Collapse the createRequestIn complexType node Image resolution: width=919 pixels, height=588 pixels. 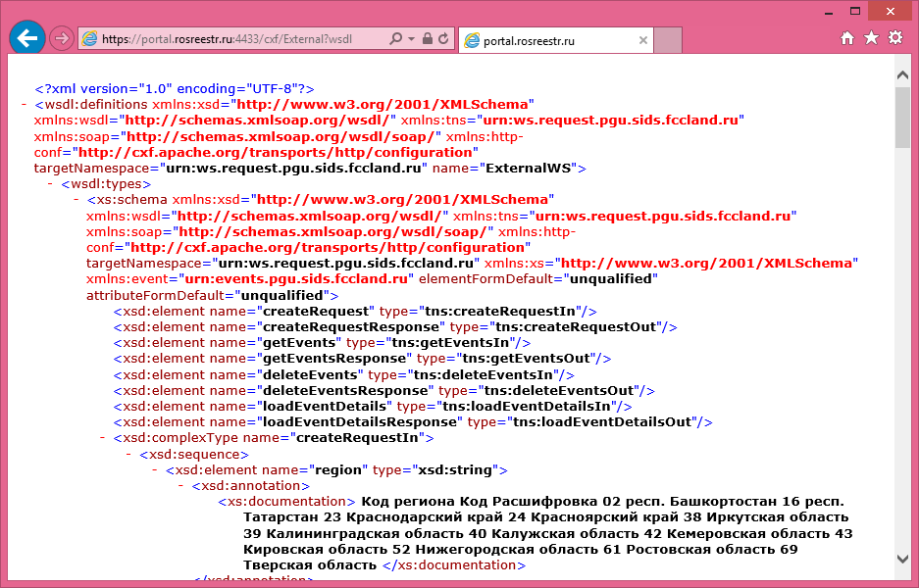(103, 437)
